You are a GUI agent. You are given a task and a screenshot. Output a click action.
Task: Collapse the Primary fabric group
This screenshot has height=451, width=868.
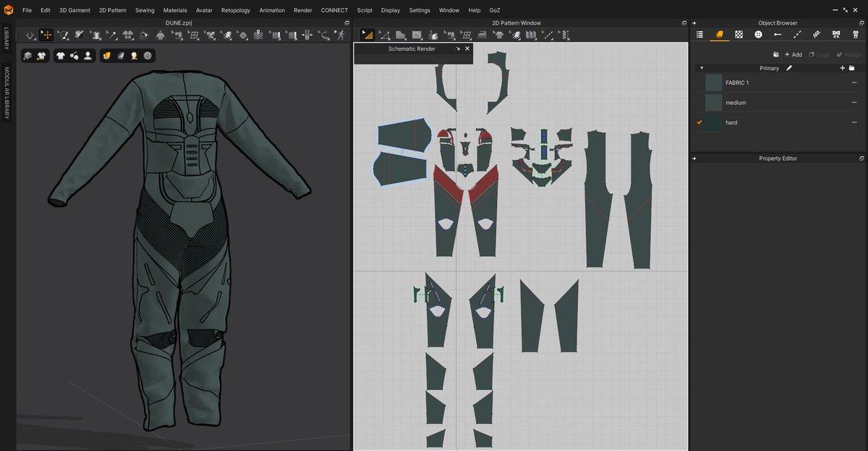point(702,68)
